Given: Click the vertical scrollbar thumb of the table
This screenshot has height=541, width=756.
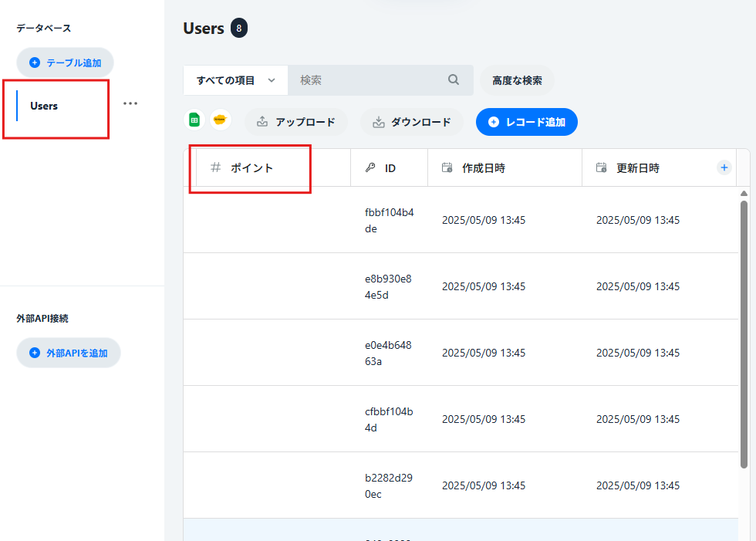Looking at the screenshot, I should pyautogui.click(x=744, y=334).
